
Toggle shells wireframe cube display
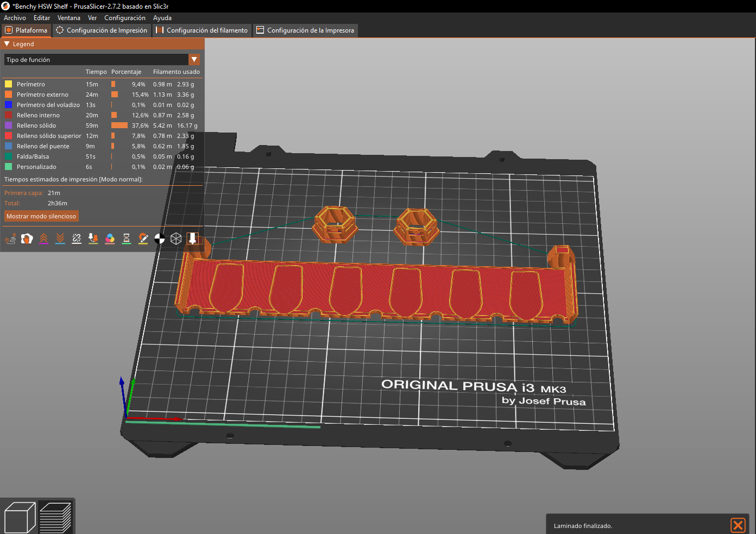pyautogui.click(x=176, y=239)
